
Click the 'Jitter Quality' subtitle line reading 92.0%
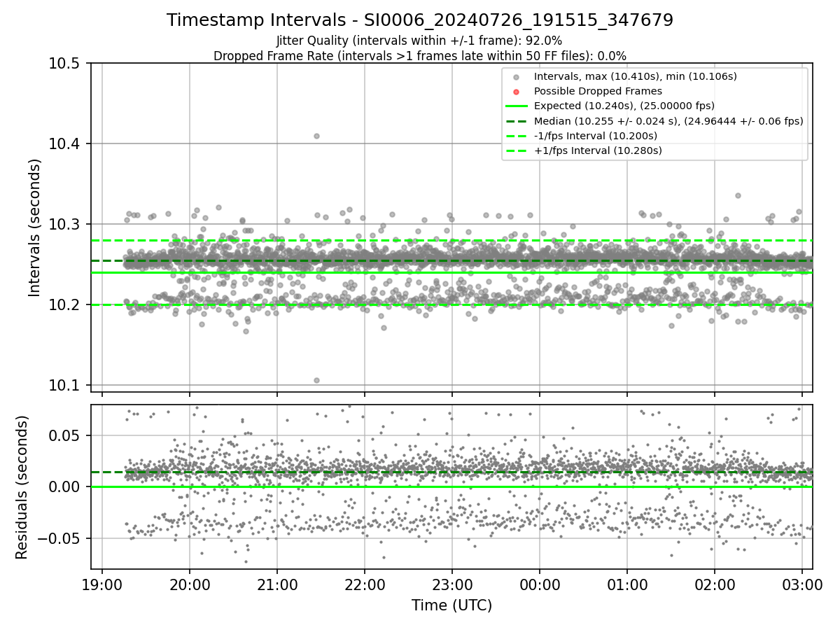tap(419, 41)
